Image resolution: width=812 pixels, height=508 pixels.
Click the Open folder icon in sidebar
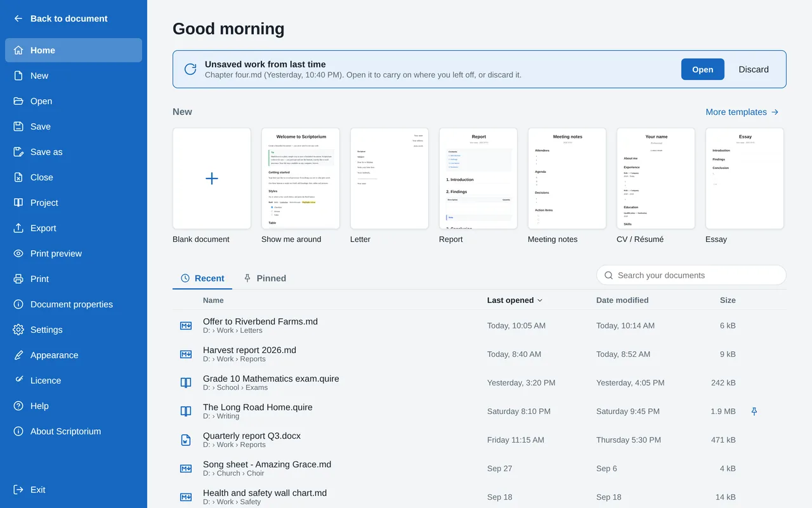pos(18,101)
